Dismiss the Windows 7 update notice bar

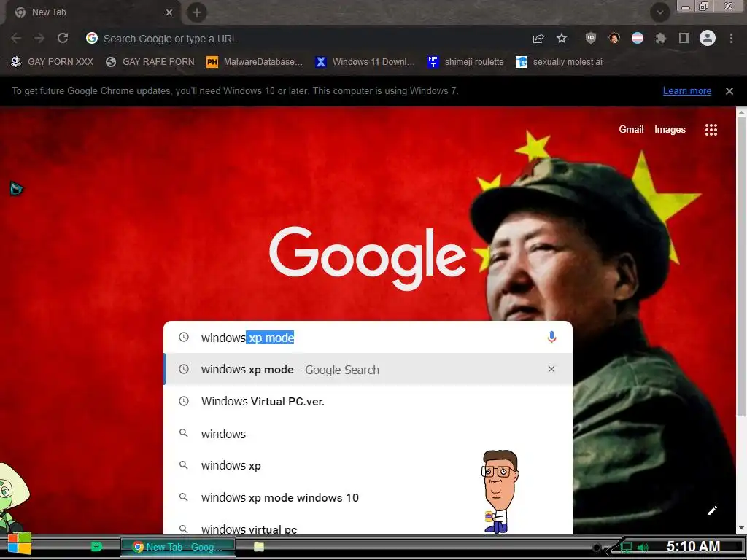point(729,91)
